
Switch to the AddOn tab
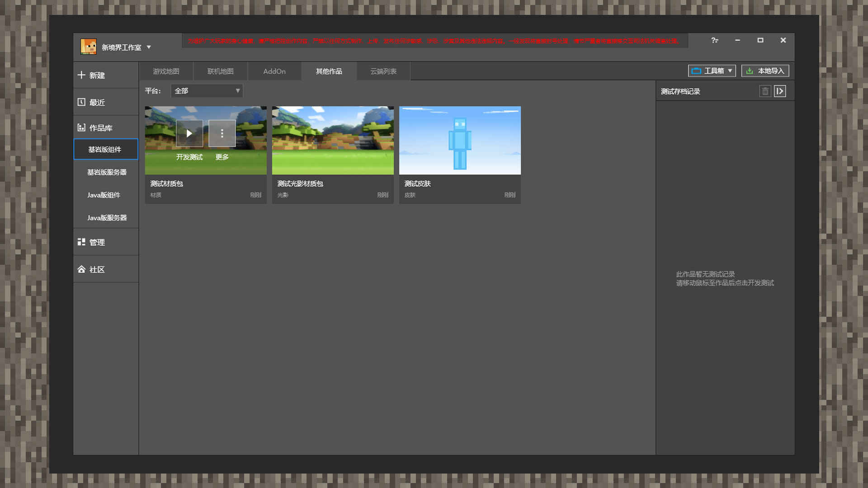[274, 71]
